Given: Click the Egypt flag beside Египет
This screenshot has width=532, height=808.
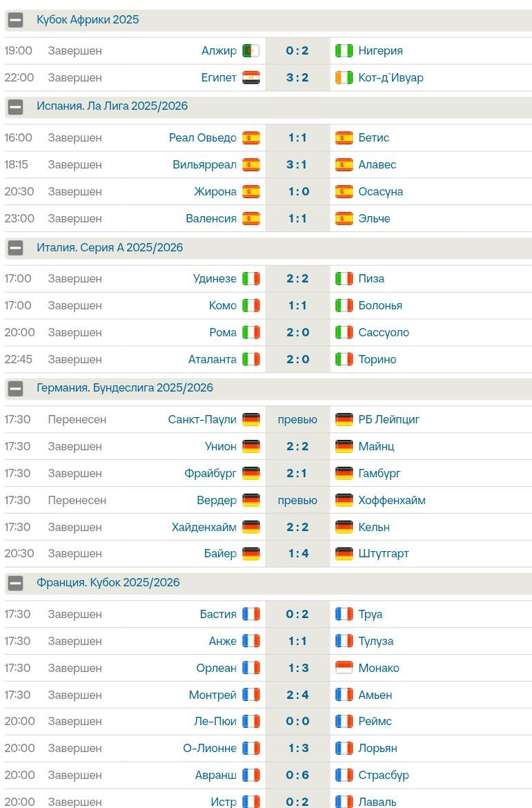Looking at the screenshot, I should coord(251,77).
